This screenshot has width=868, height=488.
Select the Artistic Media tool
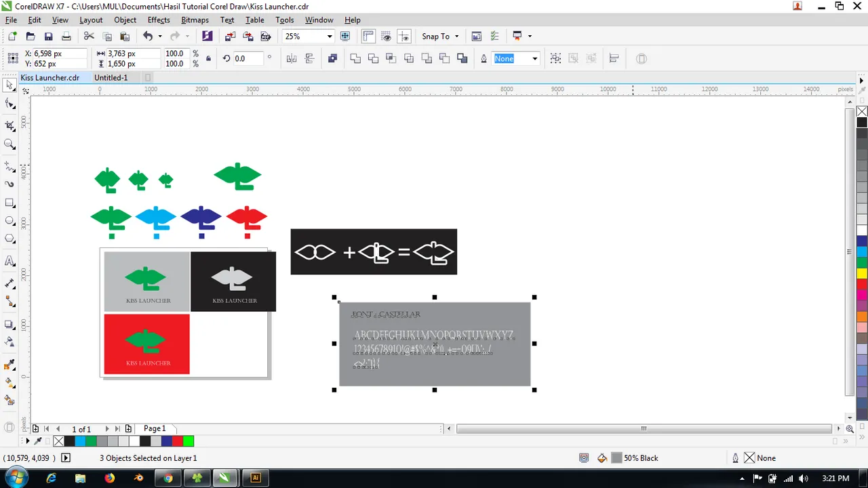pyautogui.click(x=9, y=184)
